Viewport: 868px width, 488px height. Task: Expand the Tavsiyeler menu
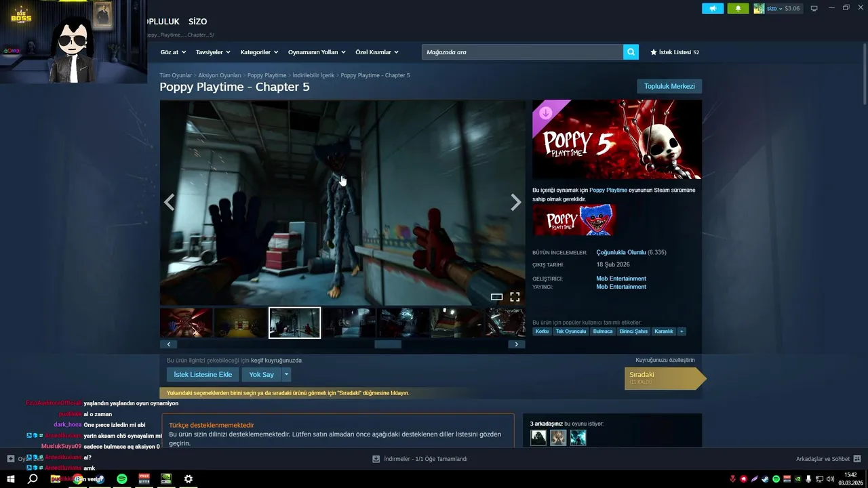pyautogui.click(x=213, y=52)
